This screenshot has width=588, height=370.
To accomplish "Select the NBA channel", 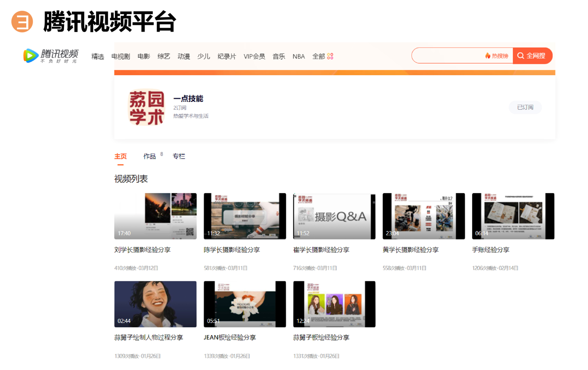I will click(x=298, y=56).
